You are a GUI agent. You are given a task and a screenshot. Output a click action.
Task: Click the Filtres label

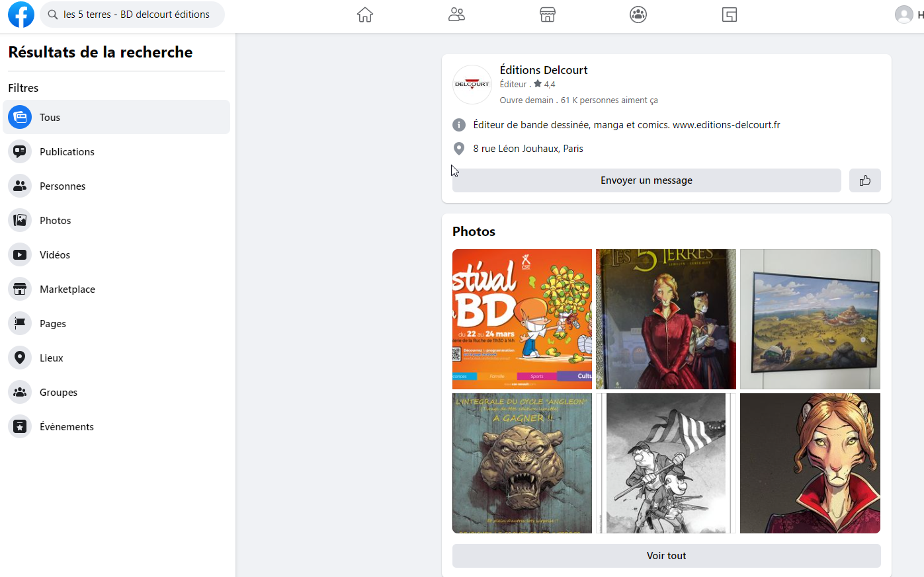tap(23, 88)
